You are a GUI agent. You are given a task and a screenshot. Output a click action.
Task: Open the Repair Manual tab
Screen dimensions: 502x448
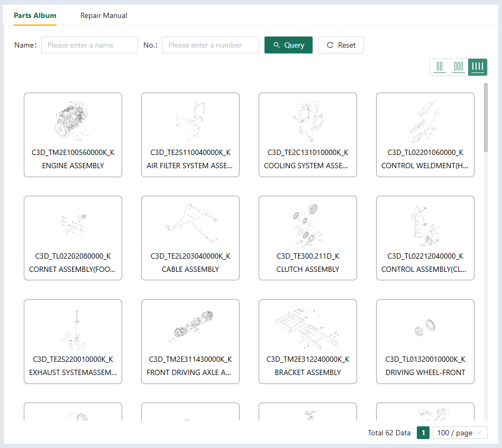[x=104, y=15]
